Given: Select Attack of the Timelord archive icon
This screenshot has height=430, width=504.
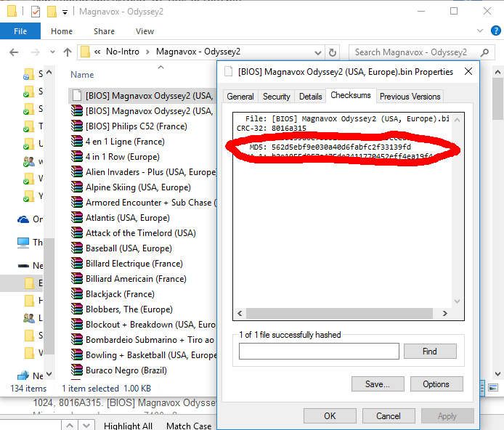Looking at the screenshot, I should tap(77, 232).
